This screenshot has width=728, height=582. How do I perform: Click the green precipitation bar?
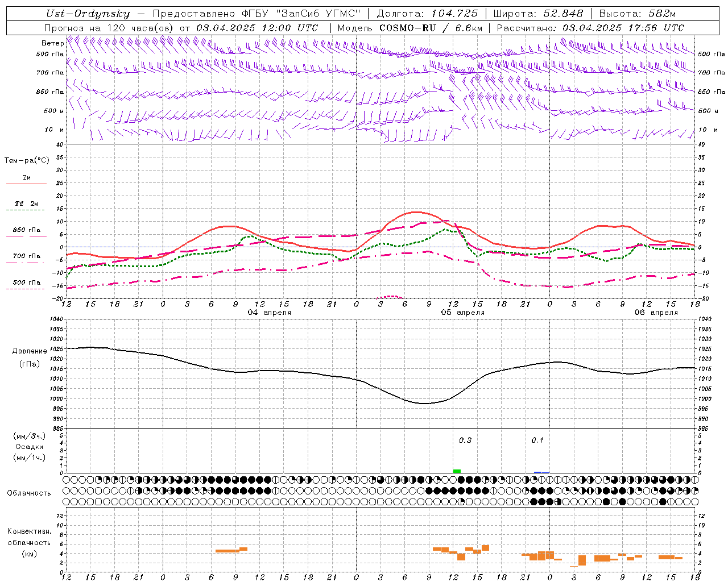click(457, 471)
